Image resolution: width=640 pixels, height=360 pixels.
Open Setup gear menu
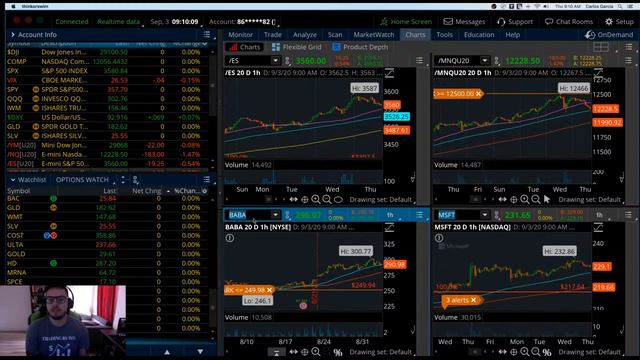pos(619,22)
